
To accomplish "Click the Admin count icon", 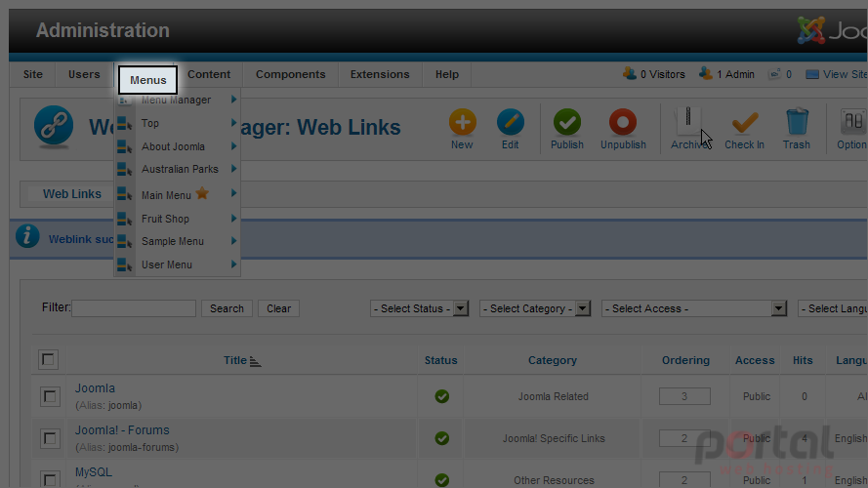I will (705, 73).
